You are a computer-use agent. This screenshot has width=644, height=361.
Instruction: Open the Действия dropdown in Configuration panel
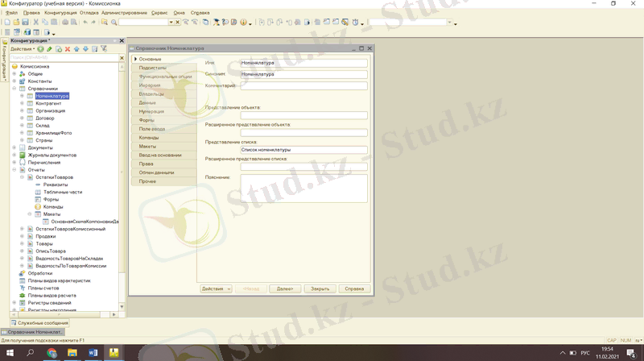23,49
